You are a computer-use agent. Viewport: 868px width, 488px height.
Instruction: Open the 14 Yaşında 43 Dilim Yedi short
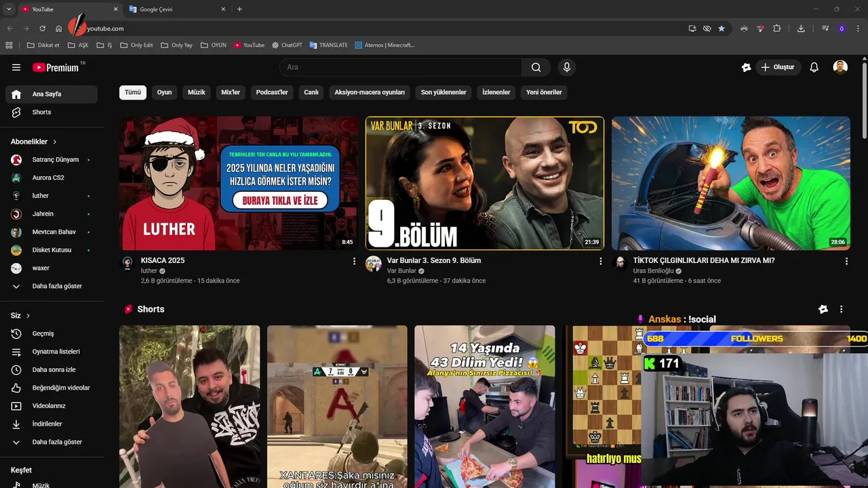(485, 407)
